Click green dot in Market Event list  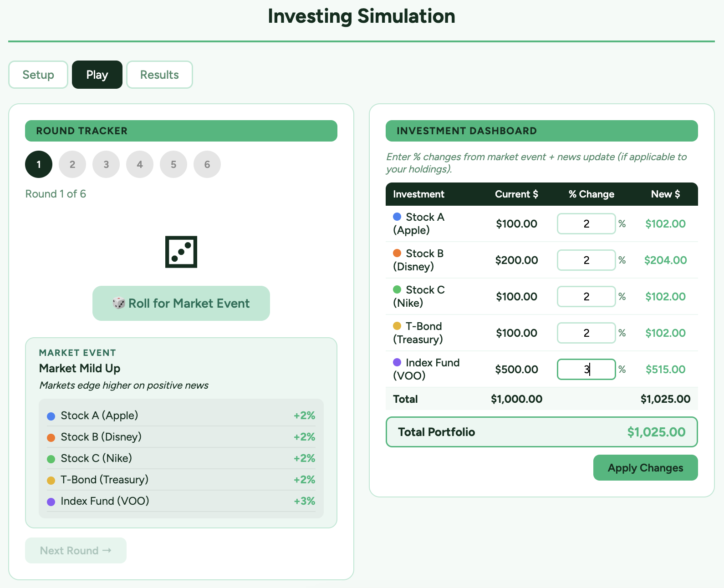tap(51, 459)
